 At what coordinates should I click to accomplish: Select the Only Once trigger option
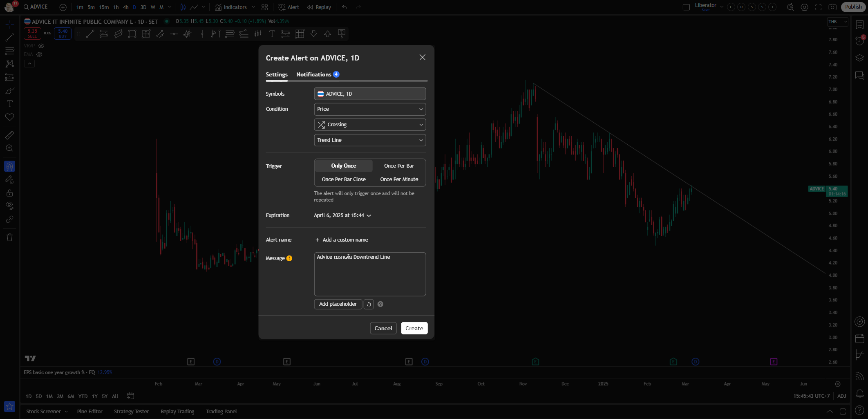point(344,166)
